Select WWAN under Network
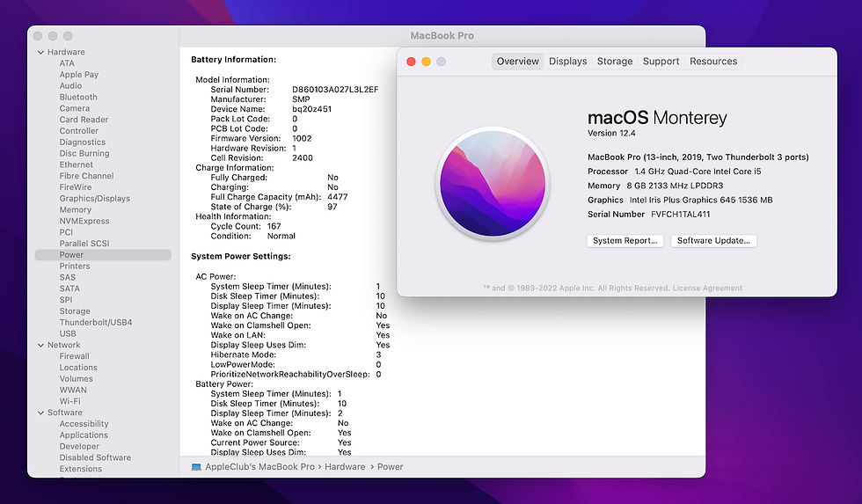 (72, 391)
